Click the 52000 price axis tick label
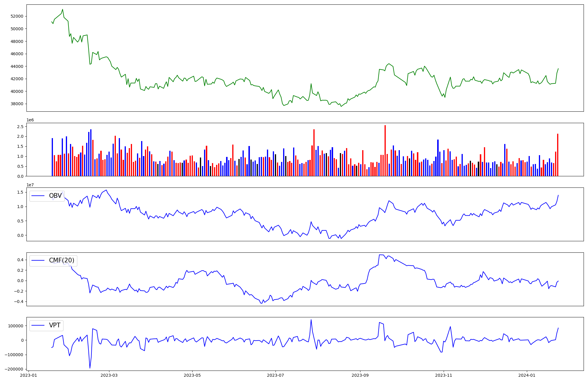Viewport: 588px width, 382px height. 17,16
